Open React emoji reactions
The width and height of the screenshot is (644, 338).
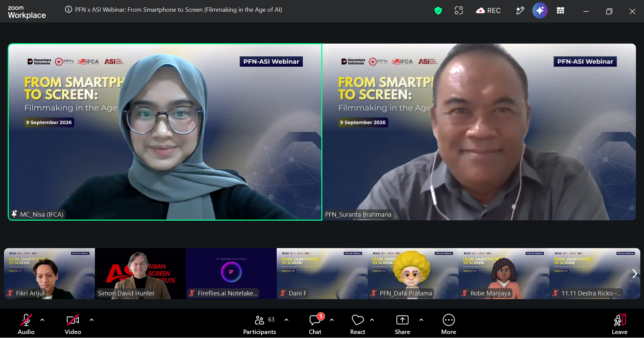[358, 324]
